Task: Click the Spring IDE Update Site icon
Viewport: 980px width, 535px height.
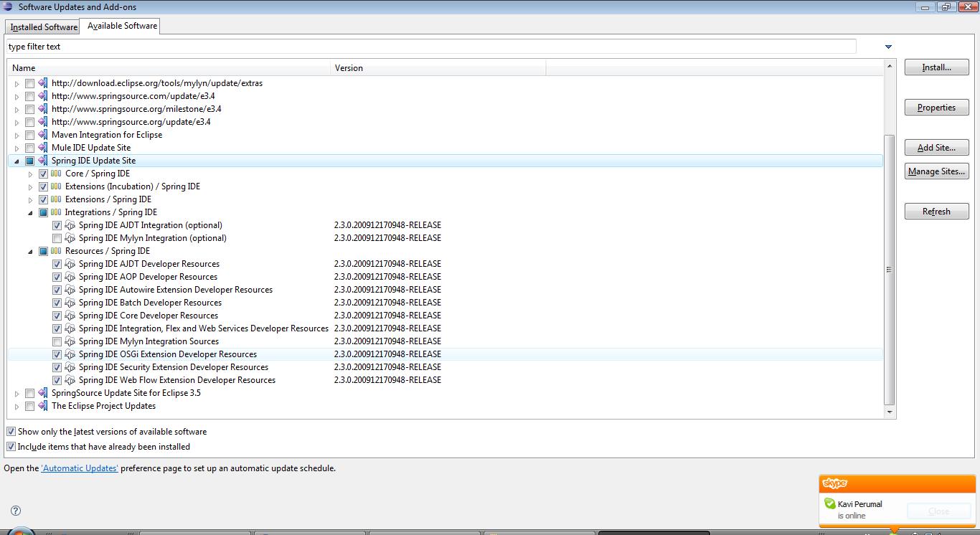Action: (x=43, y=161)
